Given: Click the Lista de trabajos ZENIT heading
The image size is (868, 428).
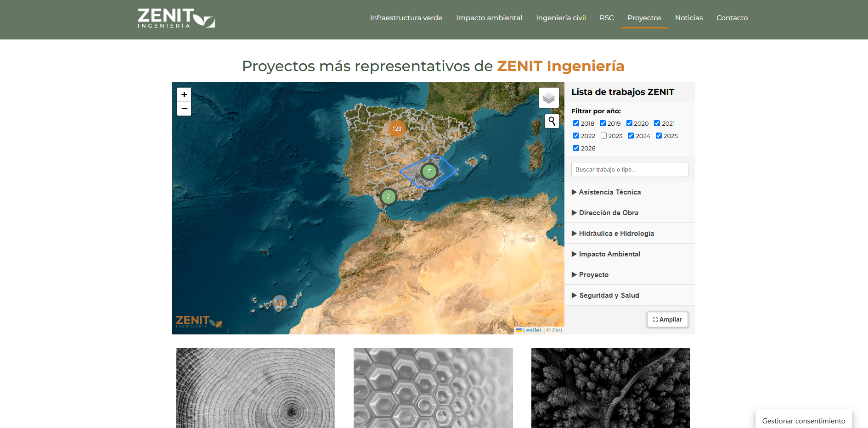Looking at the screenshot, I should [x=623, y=92].
